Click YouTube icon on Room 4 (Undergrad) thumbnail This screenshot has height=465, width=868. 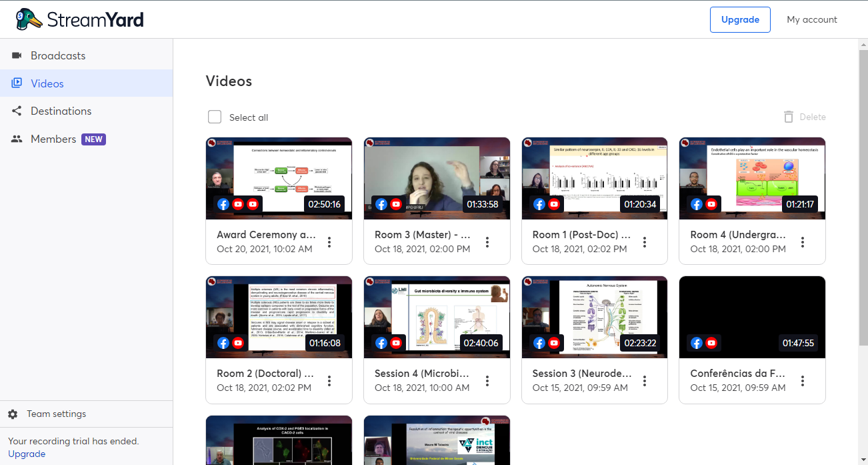point(711,204)
